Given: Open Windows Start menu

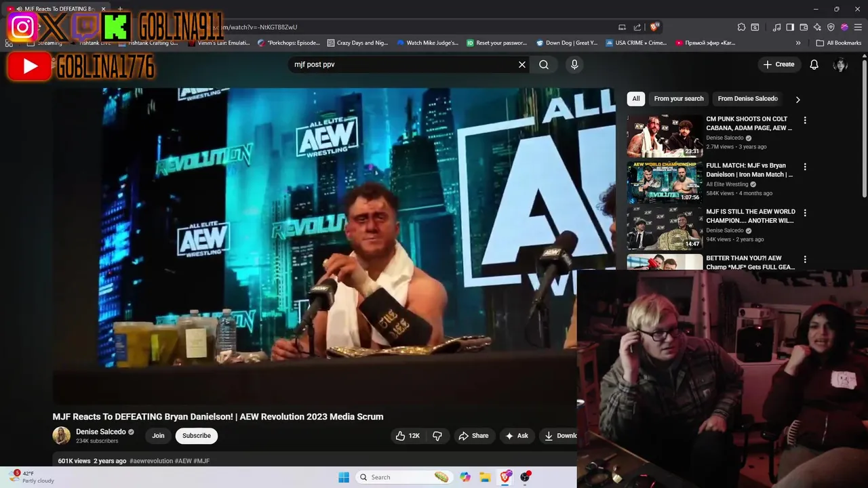Looking at the screenshot, I should point(344,477).
